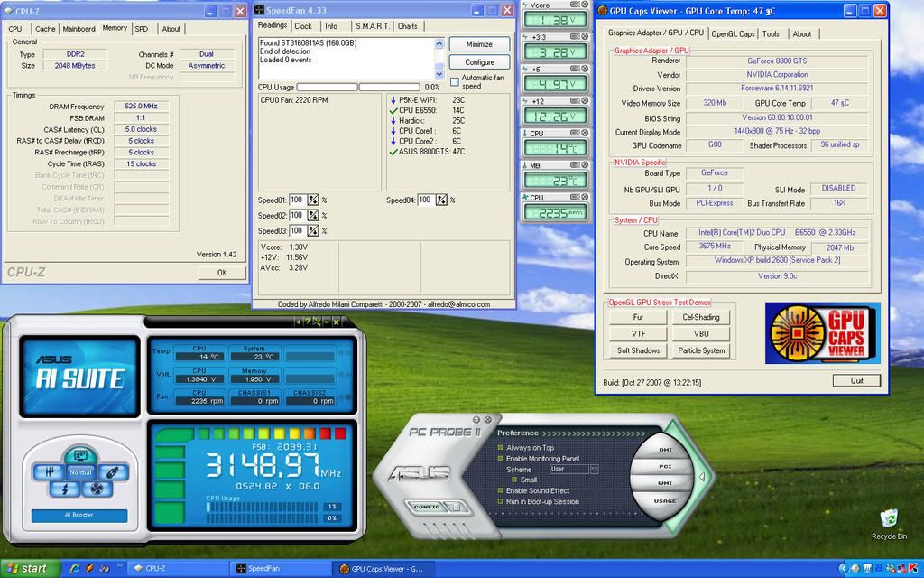Toggle Always on Top in PC Probe
The image size is (924, 578).
[501, 448]
